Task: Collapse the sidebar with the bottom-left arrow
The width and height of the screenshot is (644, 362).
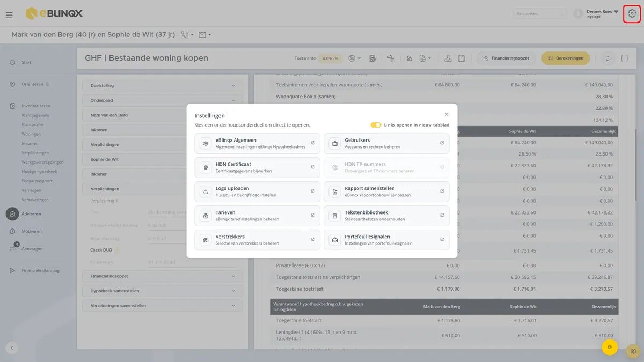Action: 12,348
